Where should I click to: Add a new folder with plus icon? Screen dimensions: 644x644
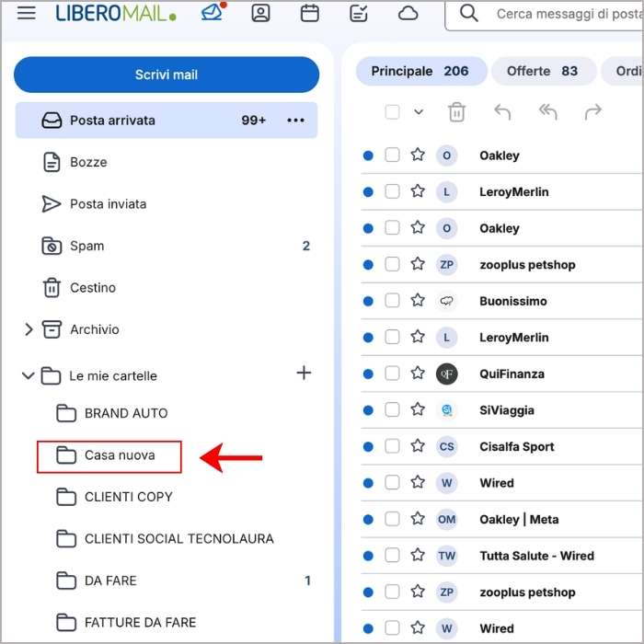304,373
